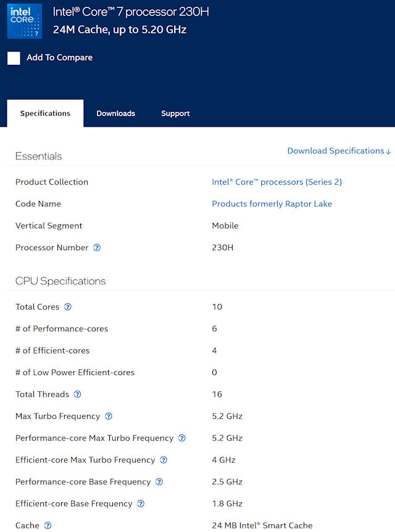
Task: Click the Download Specifications link
Action: pos(339,151)
